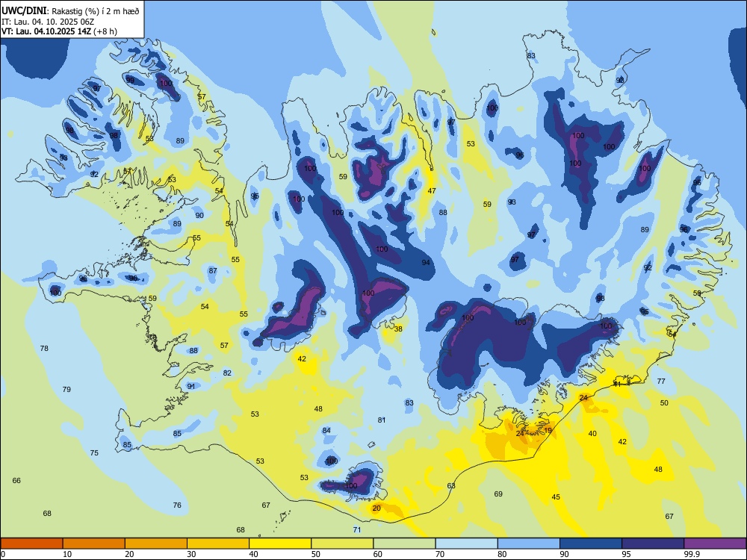This screenshot has height=560, width=747.
Task: Click the '30' legend scale label
Action: [191, 554]
